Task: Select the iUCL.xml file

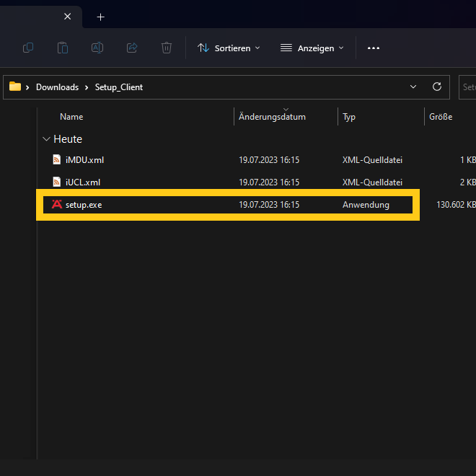Action: click(82, 182)
